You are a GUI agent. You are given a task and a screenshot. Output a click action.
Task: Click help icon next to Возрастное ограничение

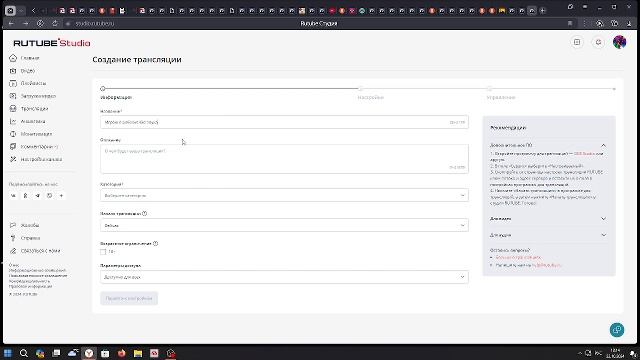[x=156, y=243]
